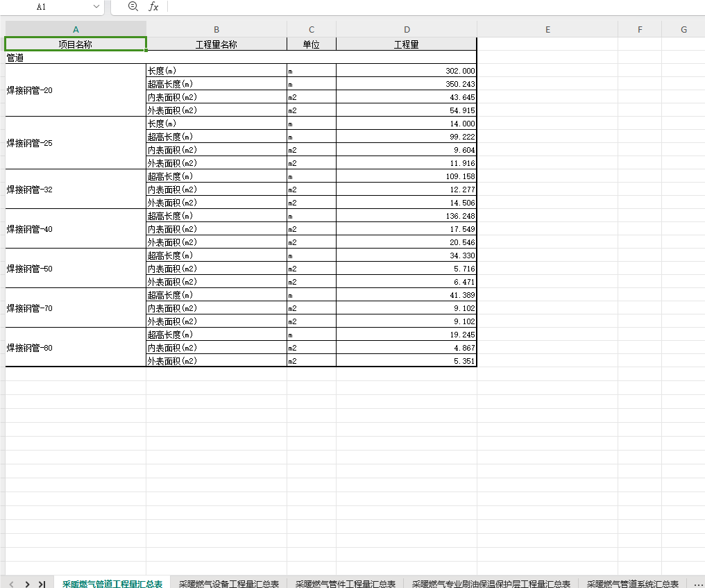
Task: Select the 焊接钢管-32 cell
Action: tap(76, 190)
